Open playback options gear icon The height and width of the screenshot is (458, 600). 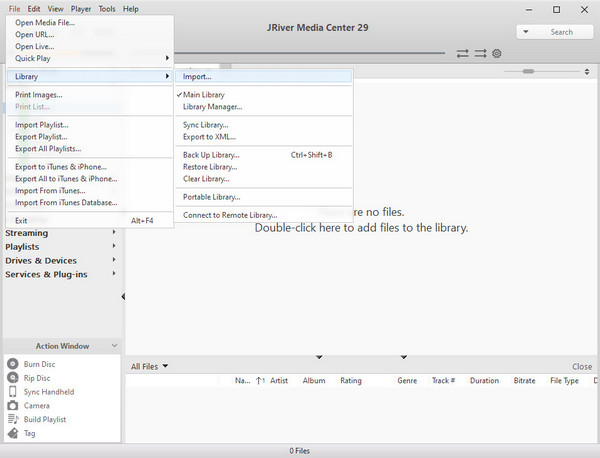(x=497, y=53)
